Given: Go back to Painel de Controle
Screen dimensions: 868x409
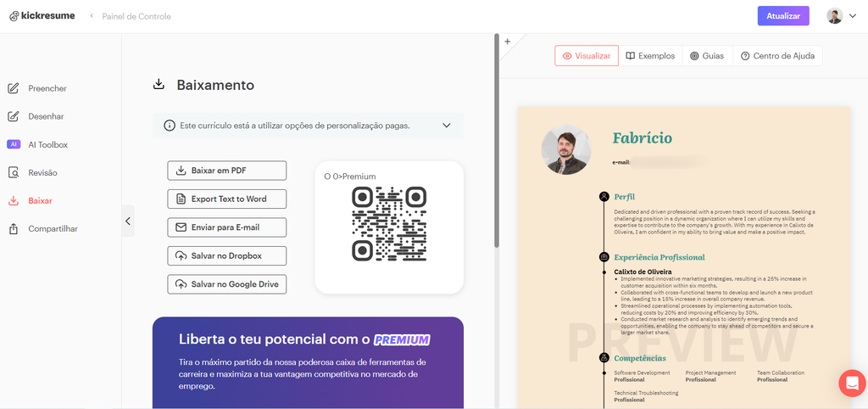Looking at the screenshot, I should click(x=136, y=17).
